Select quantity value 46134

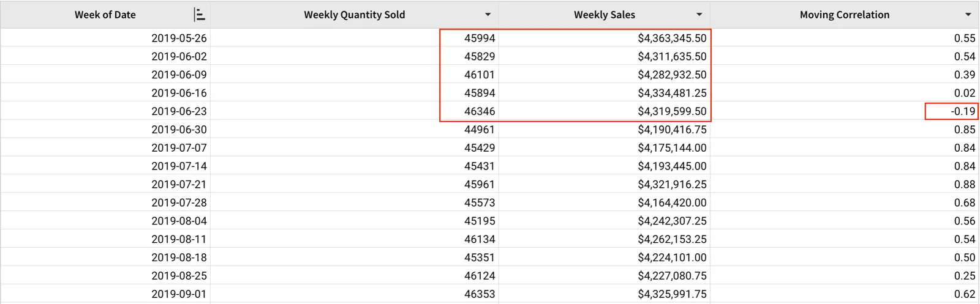[480, 239]
